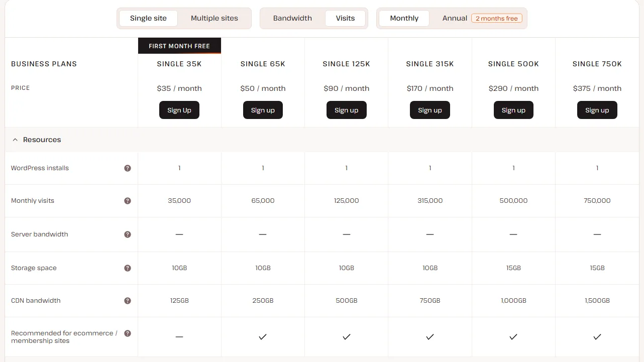Sign up for the Single 500K plan

[x=513, y=110]
